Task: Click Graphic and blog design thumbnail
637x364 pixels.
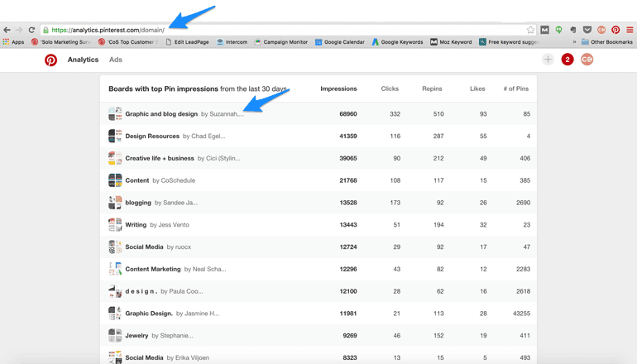Action: 115,114
